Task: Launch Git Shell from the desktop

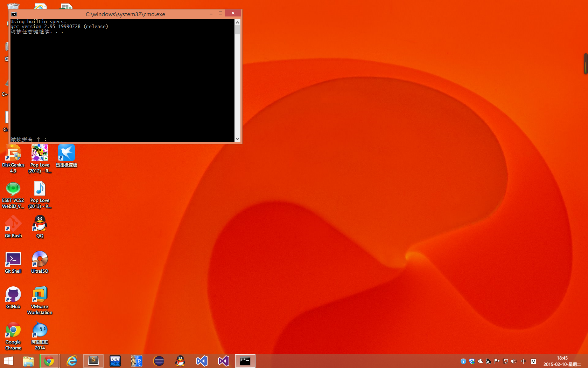Action: click(x=13, y=262)
